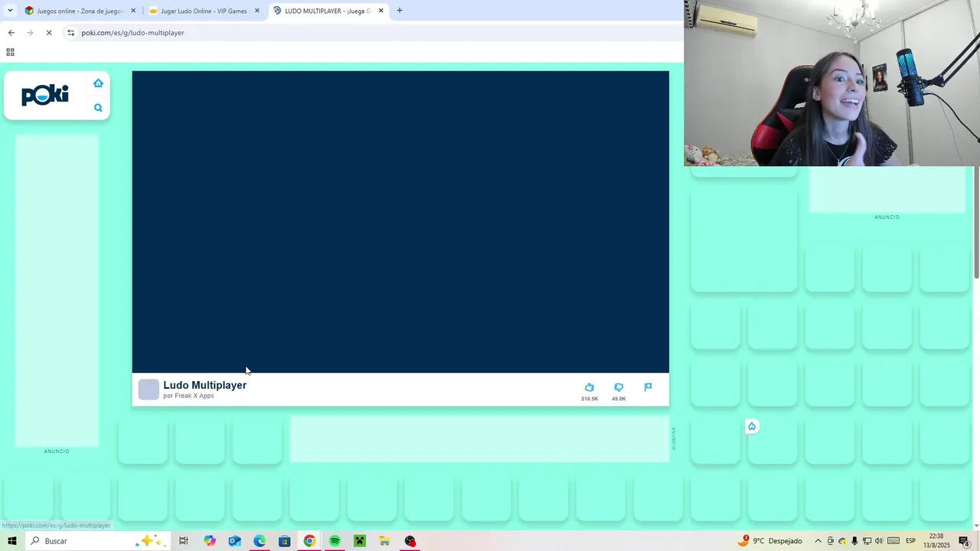980x551 pixels.
Task: Click the taskbar Buscar search box
Action: [x=97, y=541]
